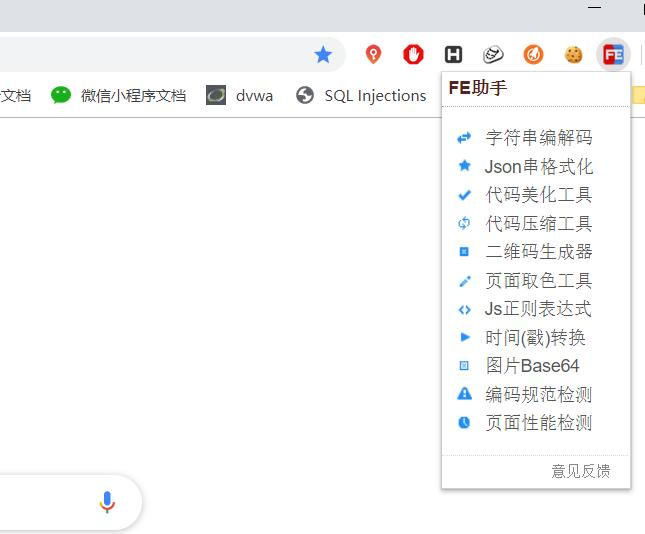Image resolution: width=645 pixels, height=534 pixels.
Task: Click the code brackets icon beside Js正则表达式
Action: (464, 309)
